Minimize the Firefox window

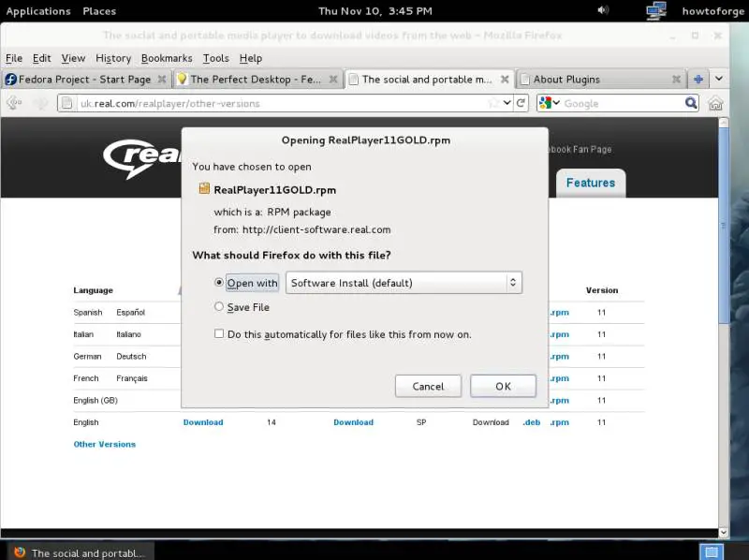pyautogui.click(x=672, y=37)
